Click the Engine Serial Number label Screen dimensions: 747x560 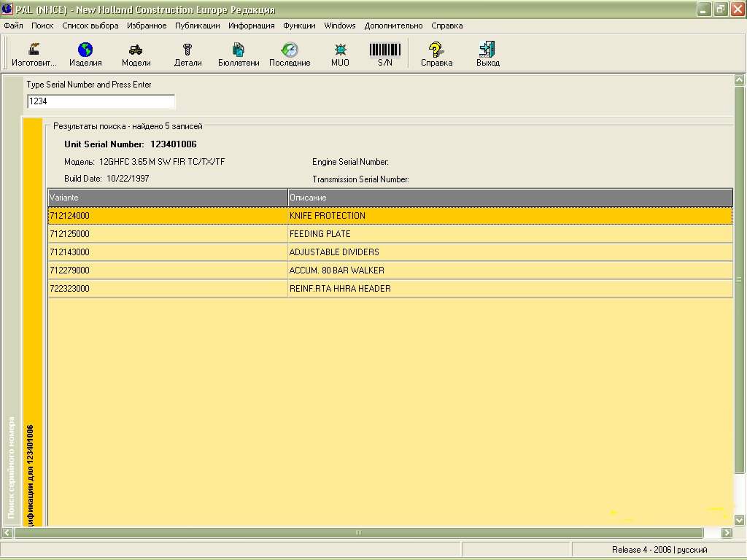coord(350,162)
